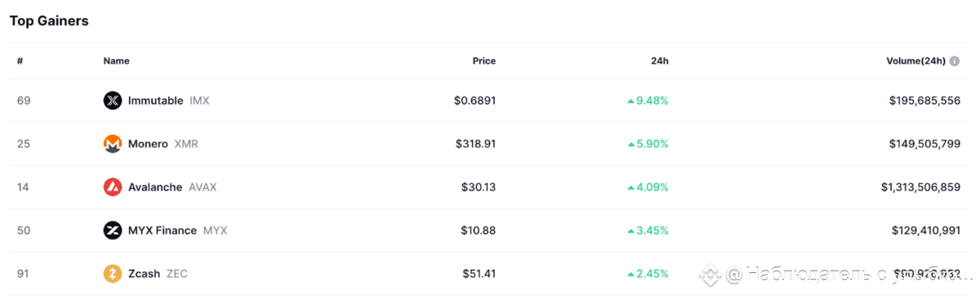The height and width of the screenshot is (296, 980).
Task: Open the Immutable coin page link
Action: (x=156, y=101)
